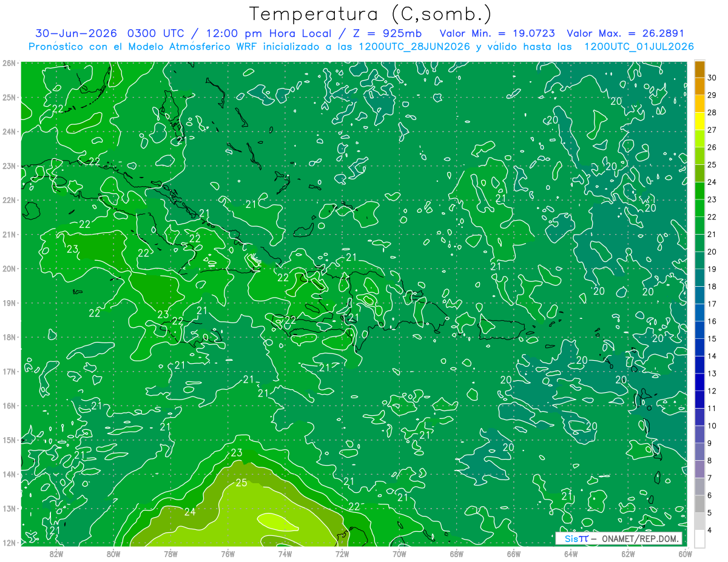Click the "76W" longitude axis label

pyautogui.click(x=227, y=553)
